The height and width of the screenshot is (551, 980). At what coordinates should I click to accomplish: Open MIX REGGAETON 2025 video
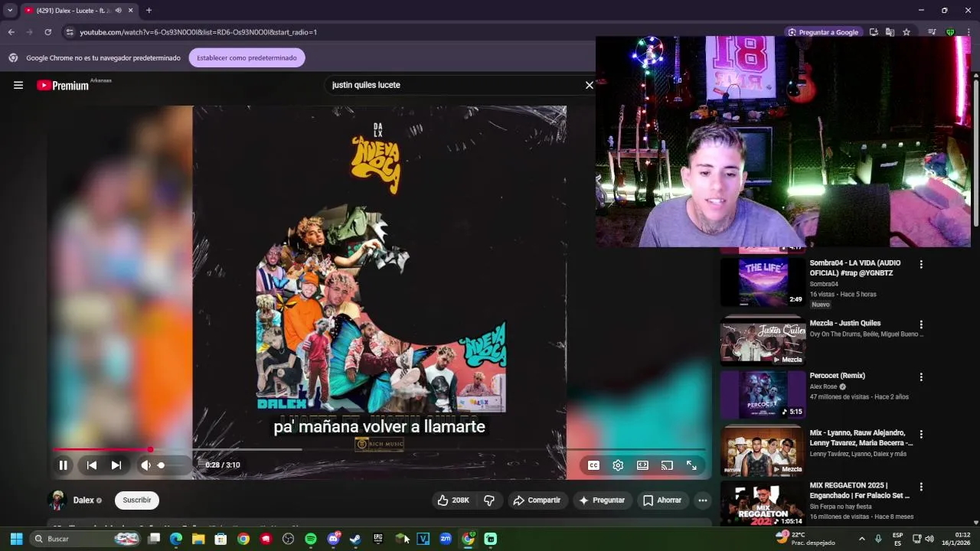click(x=860, y=491)
